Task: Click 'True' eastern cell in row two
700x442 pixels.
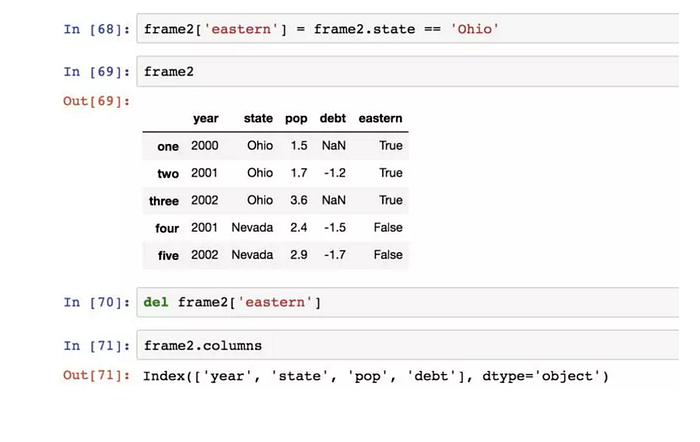Action: pos(391,173)
